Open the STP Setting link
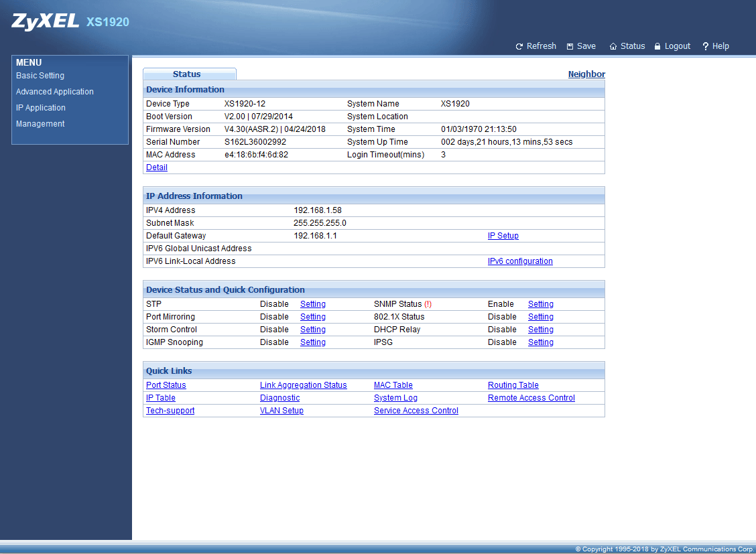The image size is (756, 554). [x=312, y=304]
